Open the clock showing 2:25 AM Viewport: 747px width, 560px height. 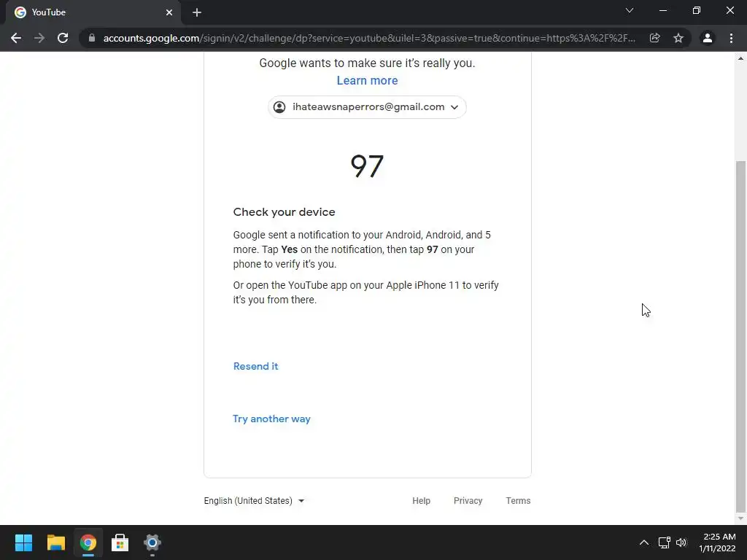coord(718,542)
